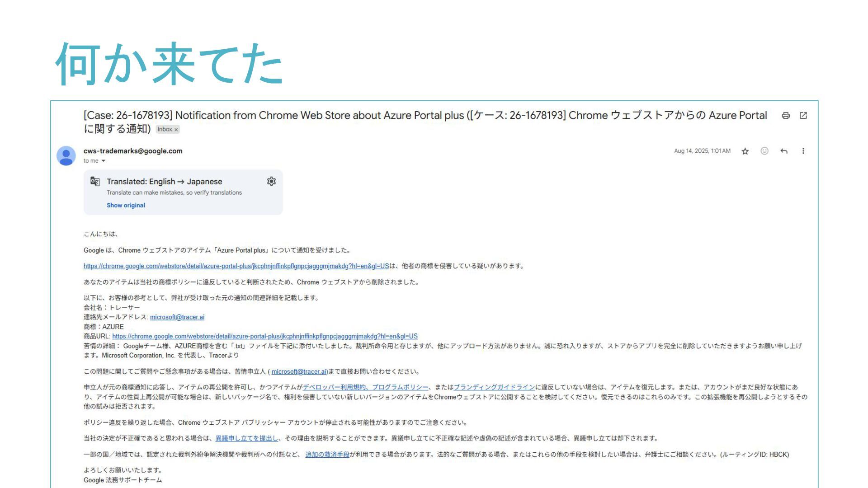Open the ブランディングガイドライン link
Viewport: 868px width, 488px height.
(494, 387)
